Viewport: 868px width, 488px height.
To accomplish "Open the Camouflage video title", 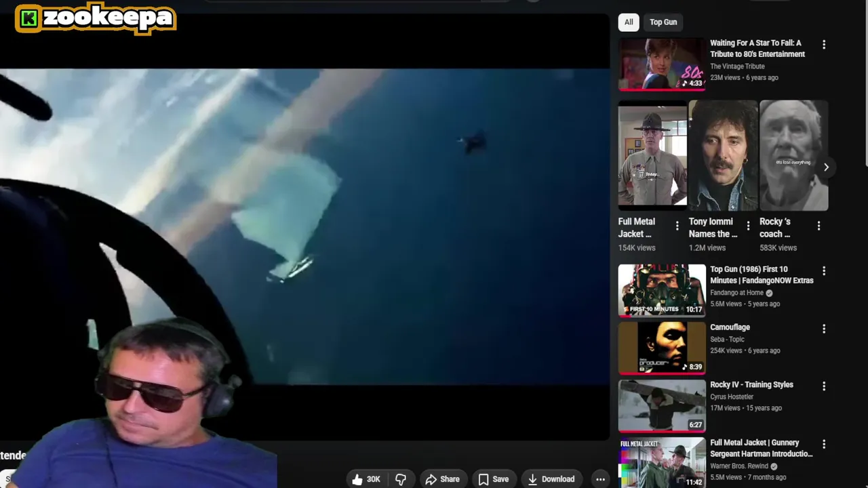I will (730, 327).
